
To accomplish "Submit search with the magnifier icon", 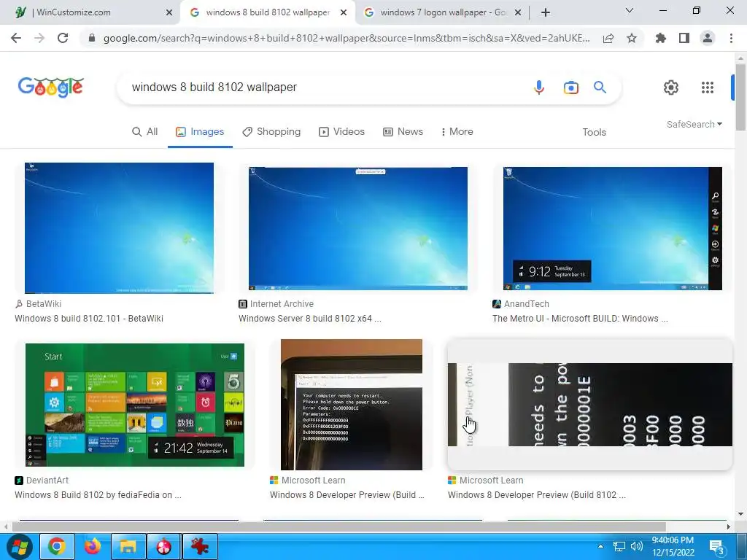I will (600, 87).
